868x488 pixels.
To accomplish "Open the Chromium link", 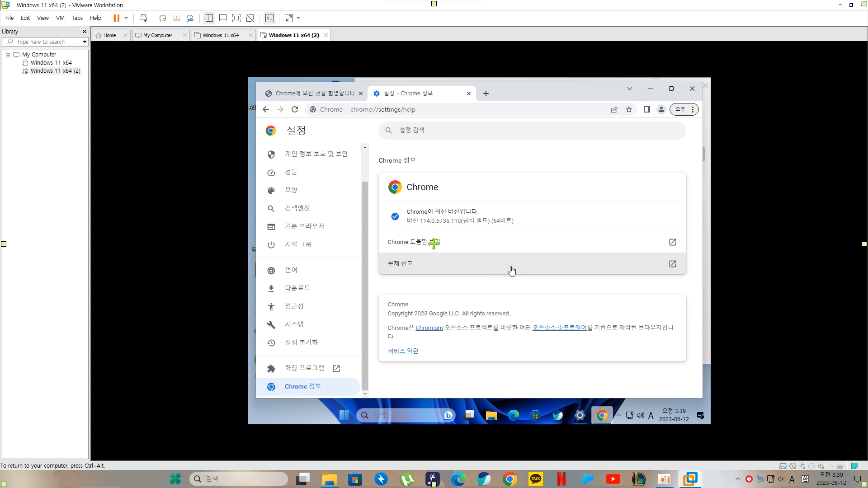I will click(429, 328).
